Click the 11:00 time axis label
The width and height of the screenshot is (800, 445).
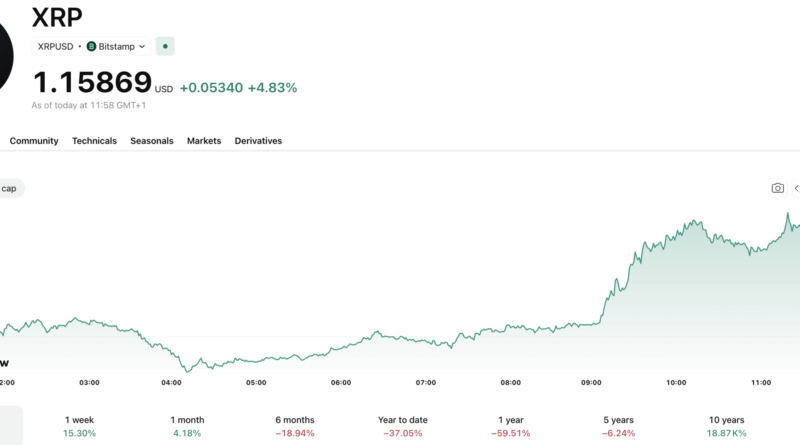(761, 382)
